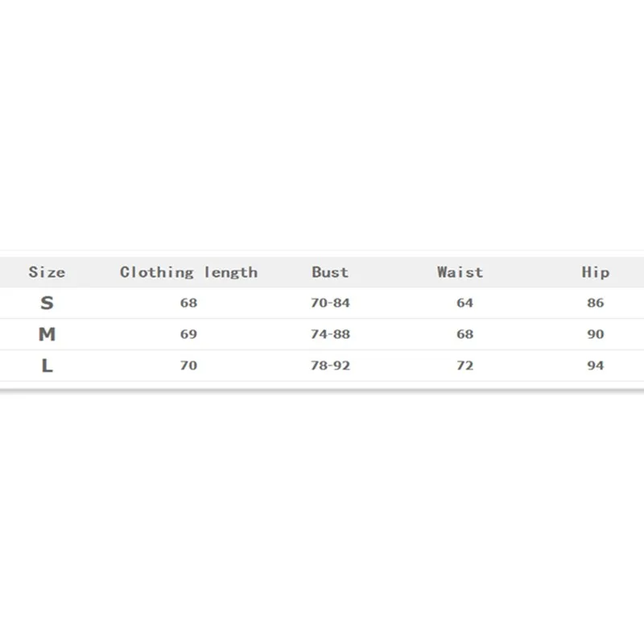
Task: Click the Size column header
Action: (x=47, y=272)
